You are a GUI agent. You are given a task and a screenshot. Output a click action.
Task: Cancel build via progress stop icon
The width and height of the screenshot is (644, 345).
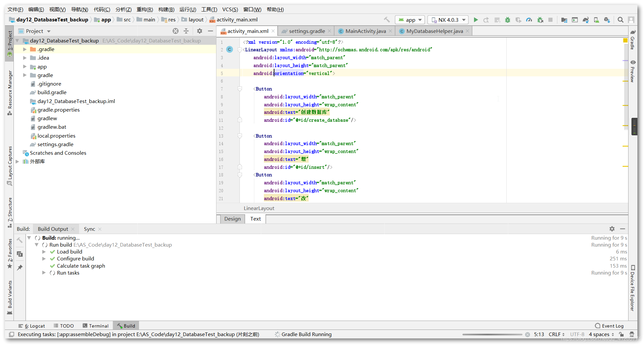[527, 334]
